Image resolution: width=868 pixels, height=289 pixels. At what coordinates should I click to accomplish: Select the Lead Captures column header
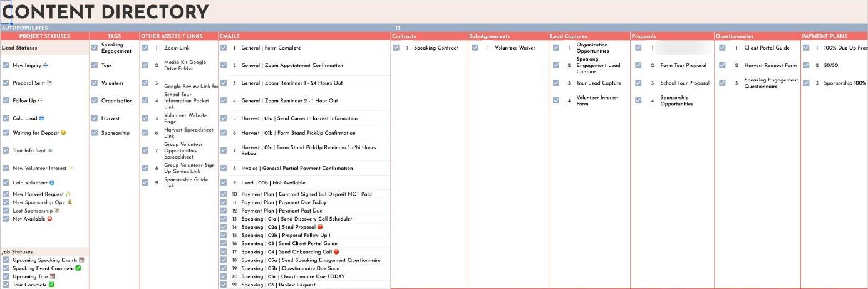[589, 36]
